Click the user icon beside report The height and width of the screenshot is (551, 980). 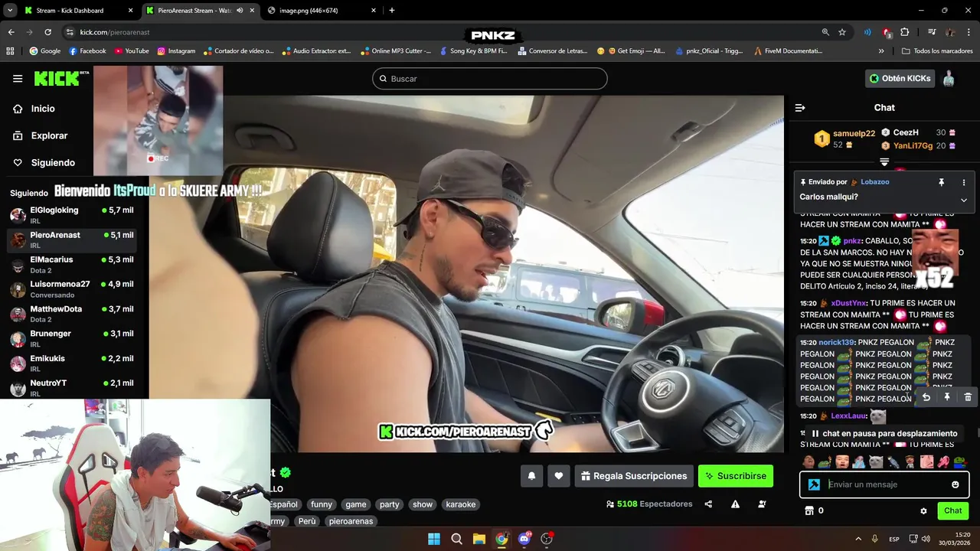tap(762, 504)
